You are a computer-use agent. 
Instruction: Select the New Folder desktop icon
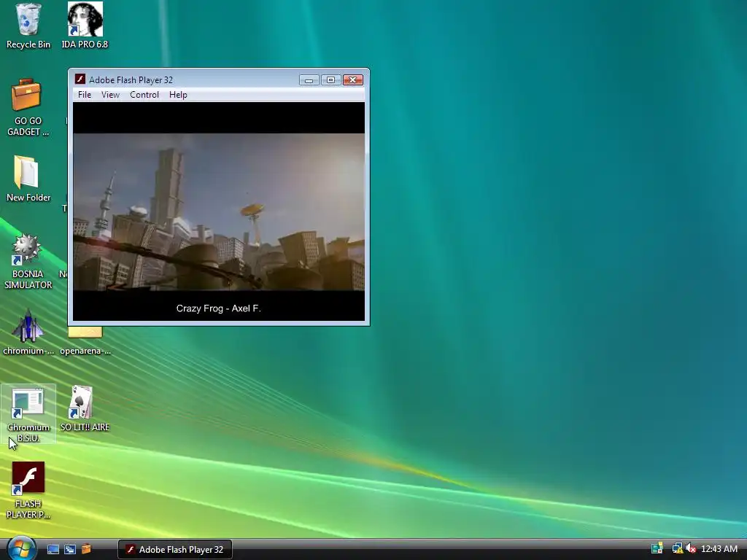coord(28,179)
